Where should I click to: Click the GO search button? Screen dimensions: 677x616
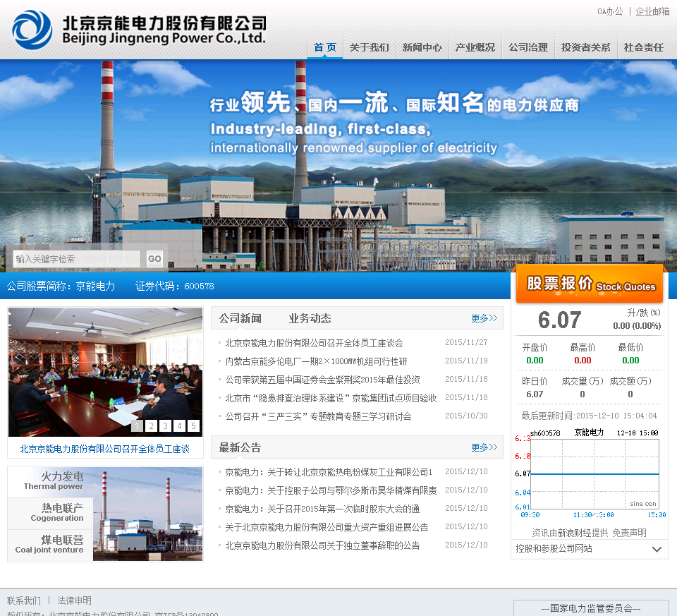click(x=154, y=259)
